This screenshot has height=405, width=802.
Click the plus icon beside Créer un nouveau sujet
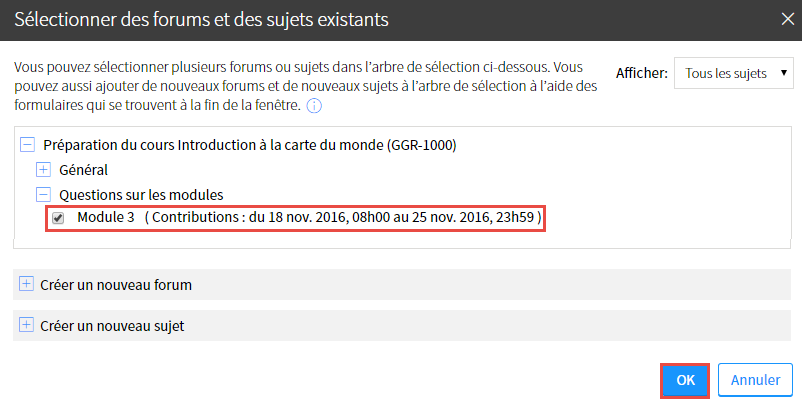point(26,325)
